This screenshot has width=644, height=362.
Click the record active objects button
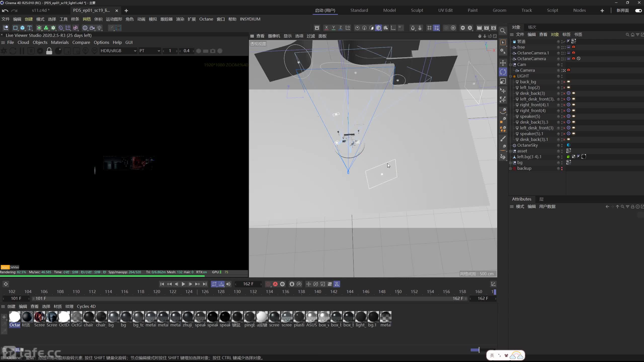tap(268, 284)
